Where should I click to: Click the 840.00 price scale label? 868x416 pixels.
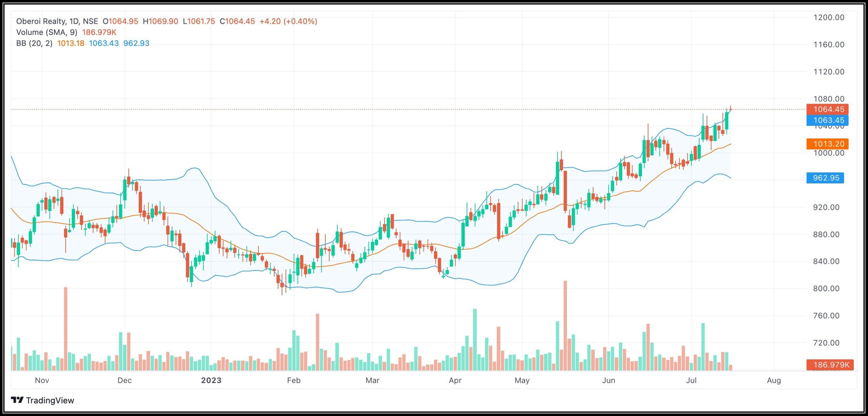(826, 261)
